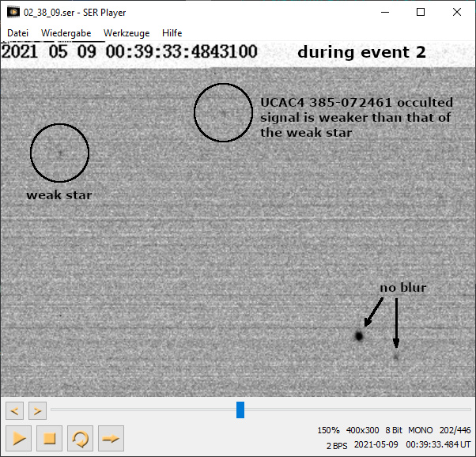Open the Werkzeuge menu
Image resolution: width=476 pixels, height=457 pixels.
127,33
